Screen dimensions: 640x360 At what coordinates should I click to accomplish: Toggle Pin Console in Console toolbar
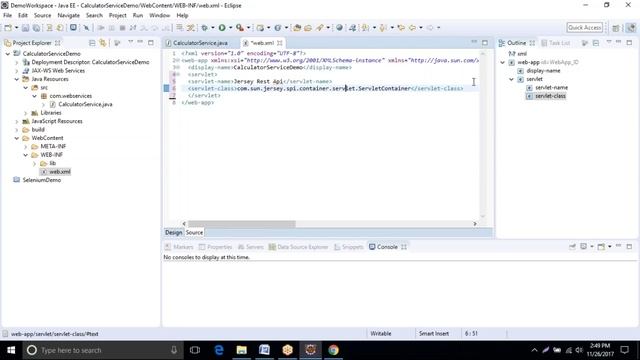[x=572, y=247]
